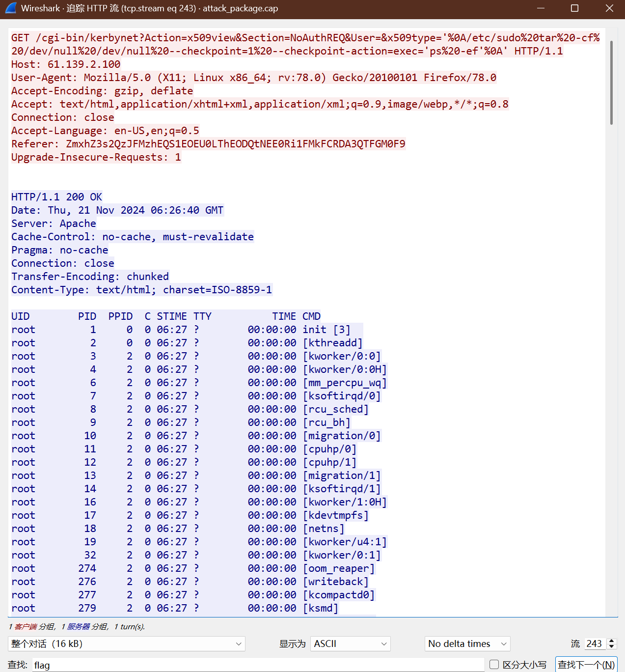This screenshot has width=625, height=672.
Task: Decrease stream number with the down arrow
Action: pyautogui.click(x=612, y=646)
